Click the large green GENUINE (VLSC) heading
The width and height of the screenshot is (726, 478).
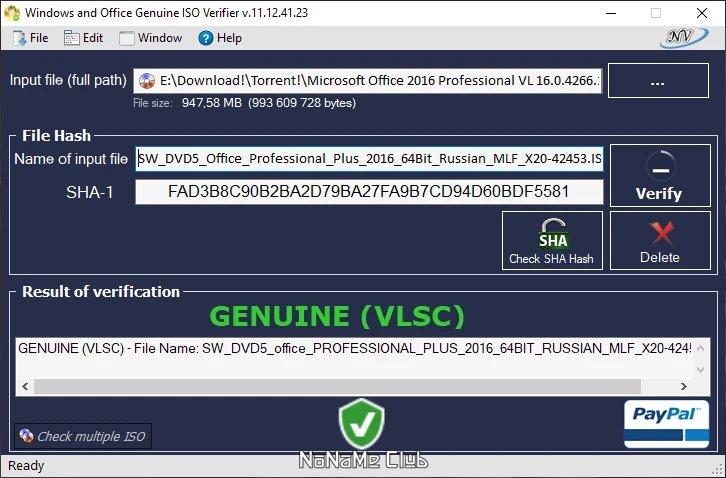point(337,316)
